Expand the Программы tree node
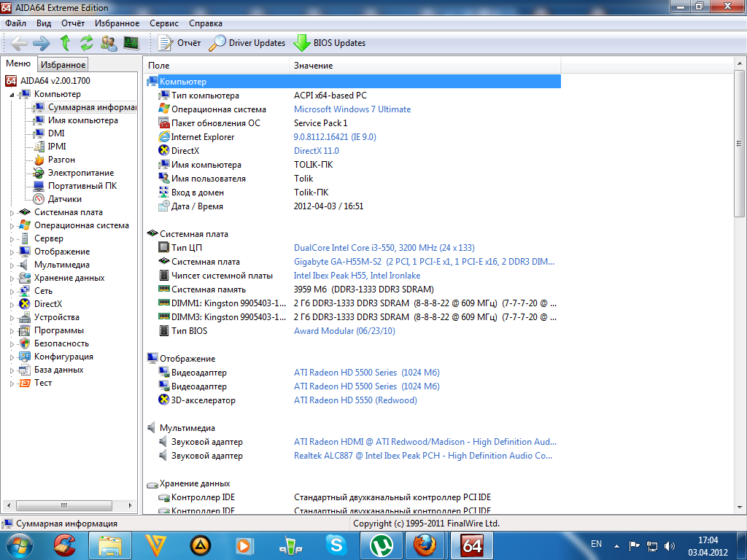Image resolution: width=747 pixels, height=560 pixels. [x=12, y=331]
